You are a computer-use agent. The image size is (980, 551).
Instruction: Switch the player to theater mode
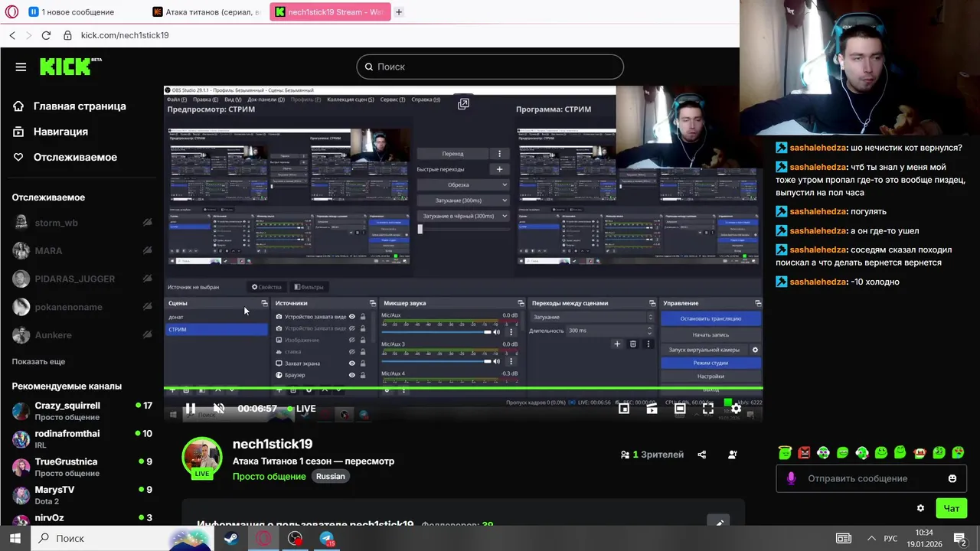click(x=680, y=409)
